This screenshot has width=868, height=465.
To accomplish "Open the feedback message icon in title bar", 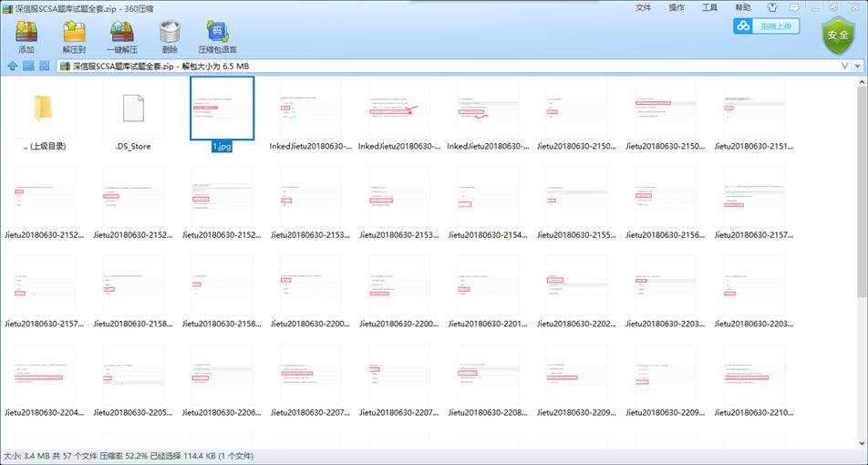I will coord(794,7).
